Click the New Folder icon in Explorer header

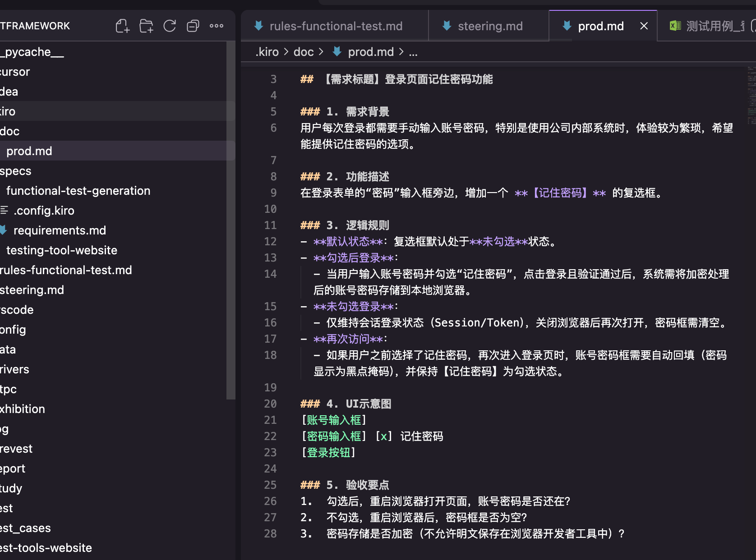pos(146,26)
